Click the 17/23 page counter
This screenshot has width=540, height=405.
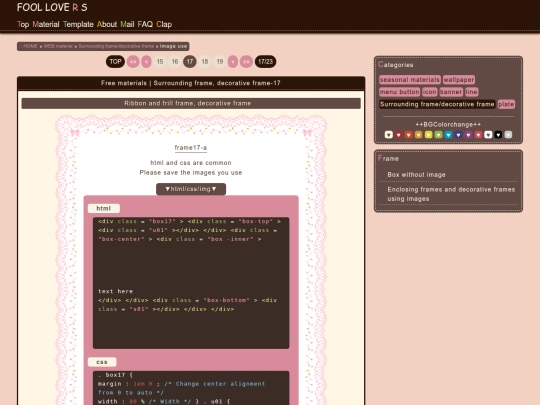(x=266, y=62)
